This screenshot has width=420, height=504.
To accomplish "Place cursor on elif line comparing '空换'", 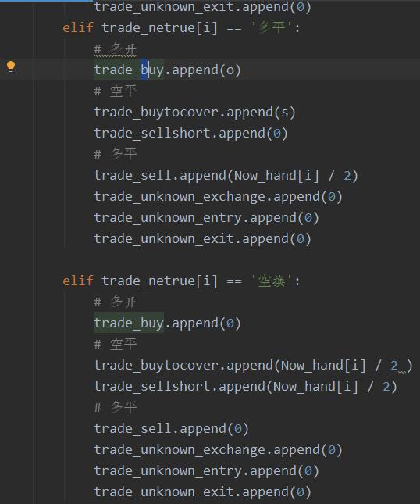I will [181, 281].
